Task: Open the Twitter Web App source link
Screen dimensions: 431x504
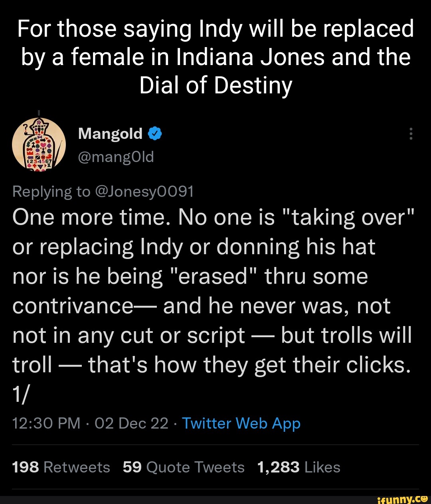Action: pos(241,423)
